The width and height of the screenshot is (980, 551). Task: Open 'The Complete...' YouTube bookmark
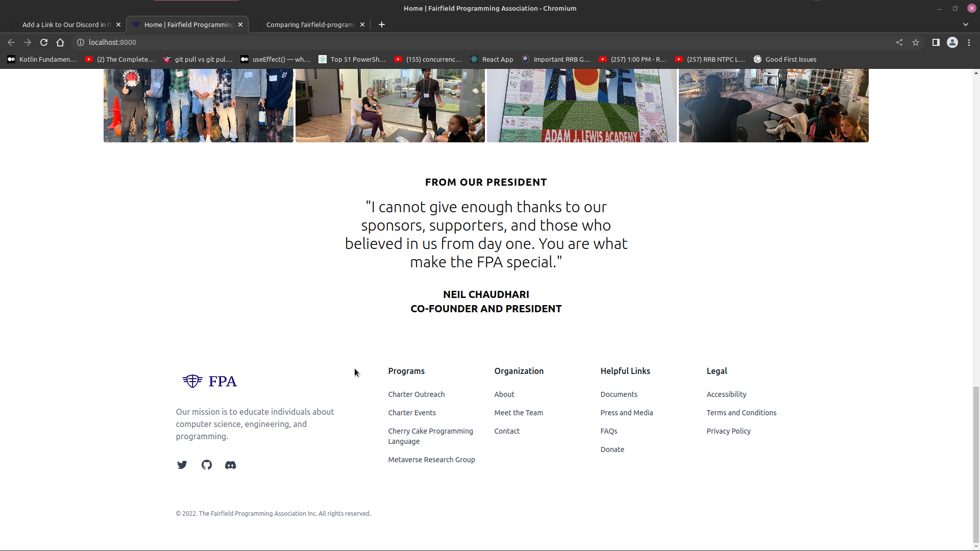[x=119, y=59]
